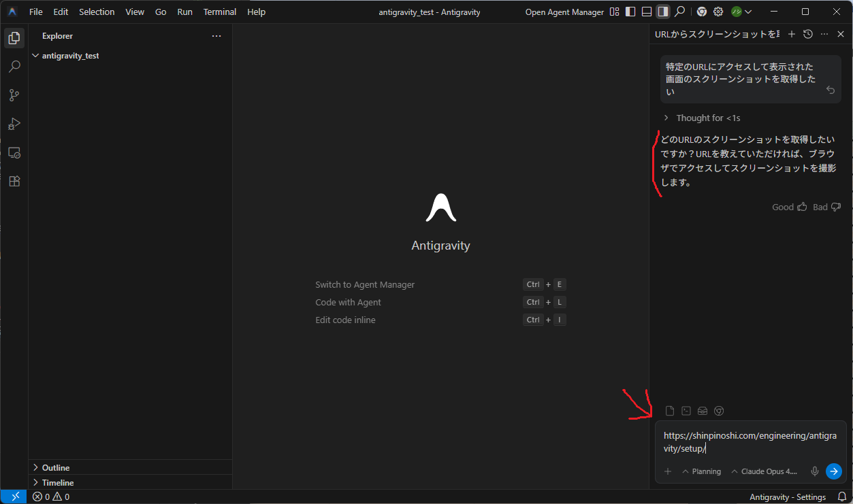This screenshot has height=504, width=853.
Task: Click the Antigravity logo in title bar
Action: coord(12,12)
